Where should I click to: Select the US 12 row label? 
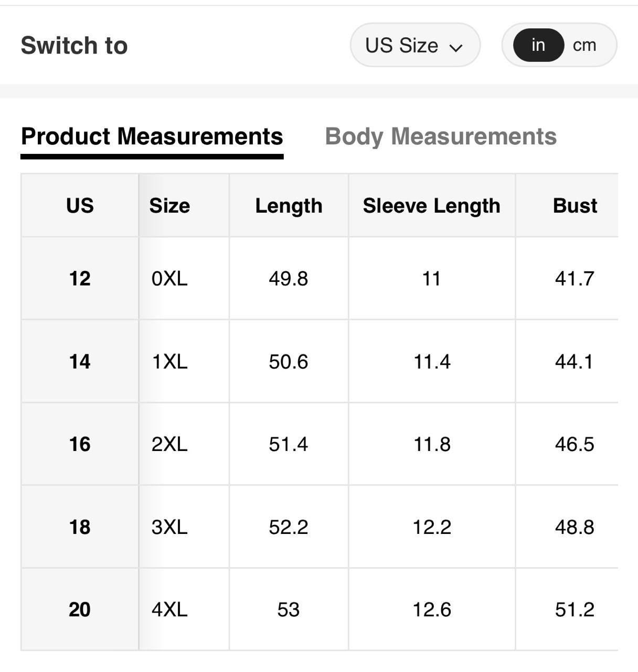pos(80,278)
